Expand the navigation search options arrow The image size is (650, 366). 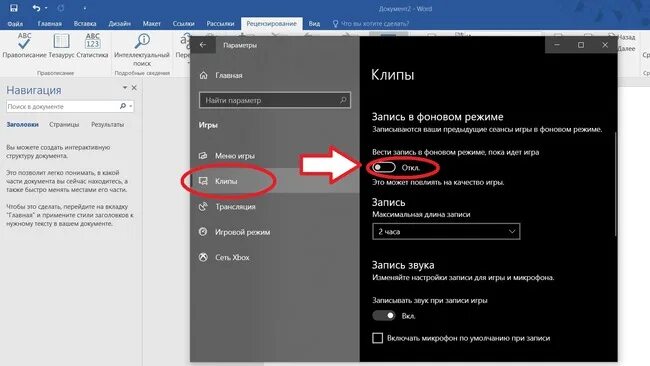[x=131, y=107]
